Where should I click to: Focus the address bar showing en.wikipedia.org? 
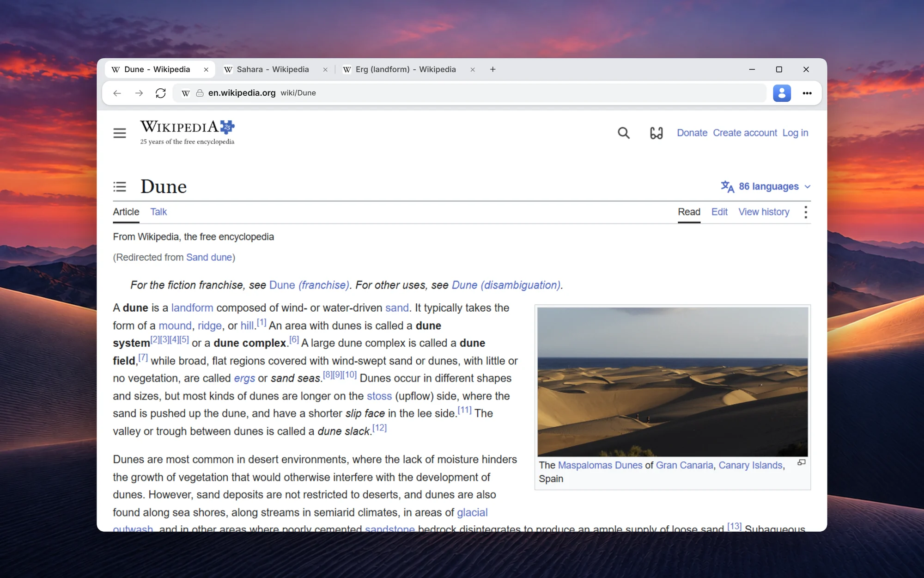point(469,93)
